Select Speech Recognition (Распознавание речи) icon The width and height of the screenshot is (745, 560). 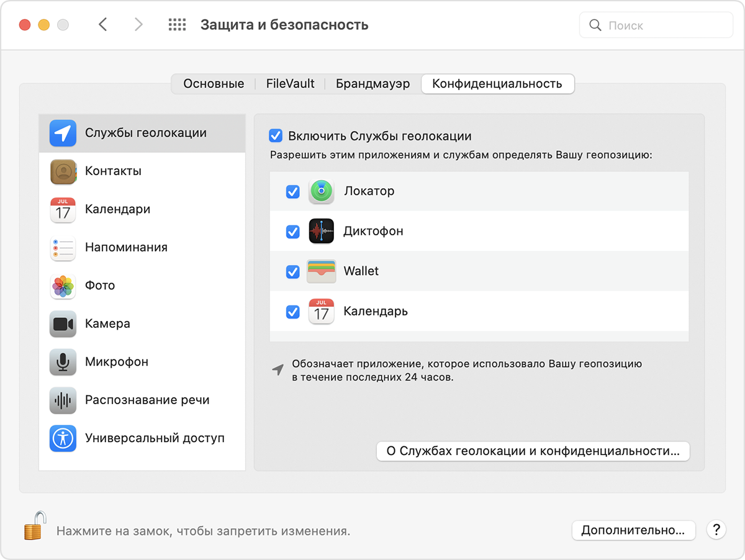pyautogui.click(x=63, y=400)
